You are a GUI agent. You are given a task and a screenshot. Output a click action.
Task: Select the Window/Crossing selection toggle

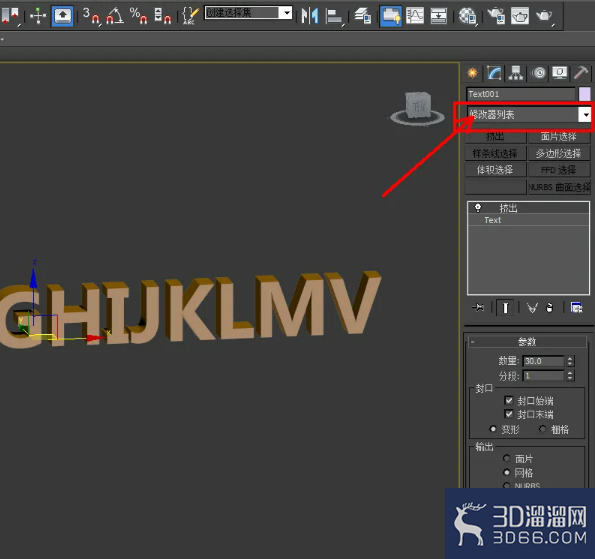(x=11, y=16)
